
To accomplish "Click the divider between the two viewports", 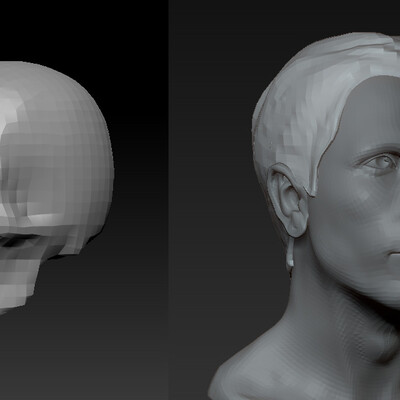I will click(169, 200).
